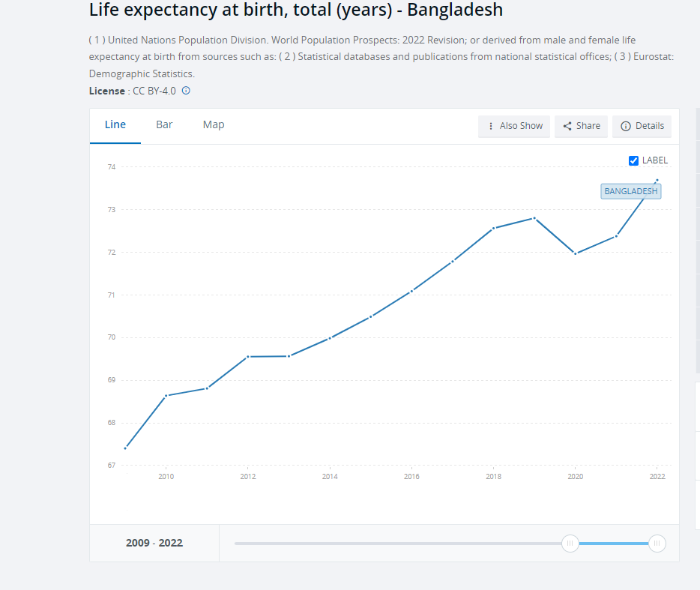The width and height of the screenshot is (700, 590).
Task: Open the Also Show dropdown
Action: pos(514,126)
